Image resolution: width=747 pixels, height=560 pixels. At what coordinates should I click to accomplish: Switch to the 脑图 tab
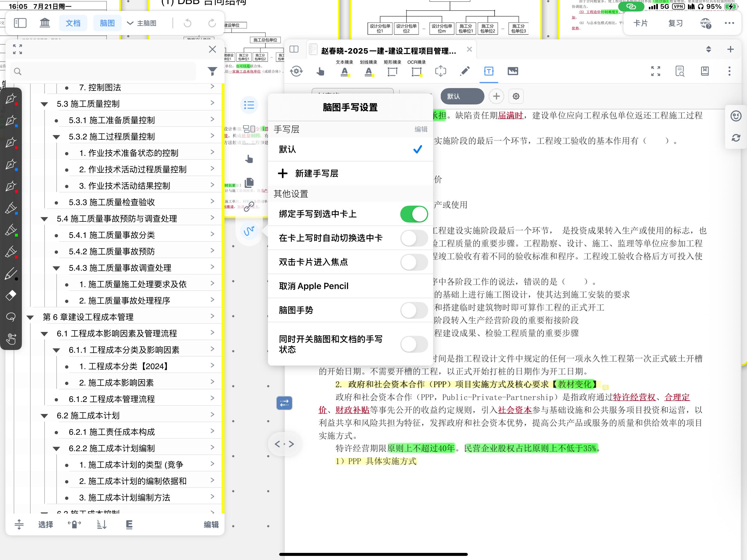coord(107,23)
